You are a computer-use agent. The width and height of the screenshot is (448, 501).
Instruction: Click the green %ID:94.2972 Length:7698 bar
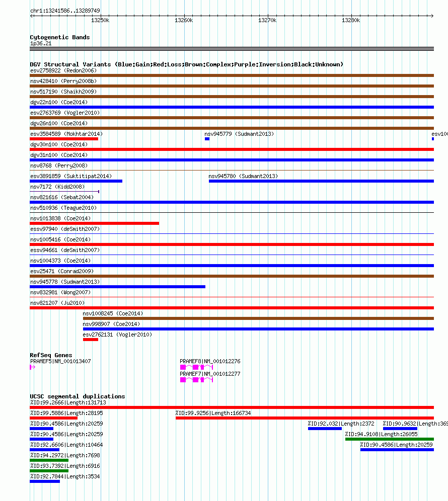pyautogui.click(x=49, y=460)
